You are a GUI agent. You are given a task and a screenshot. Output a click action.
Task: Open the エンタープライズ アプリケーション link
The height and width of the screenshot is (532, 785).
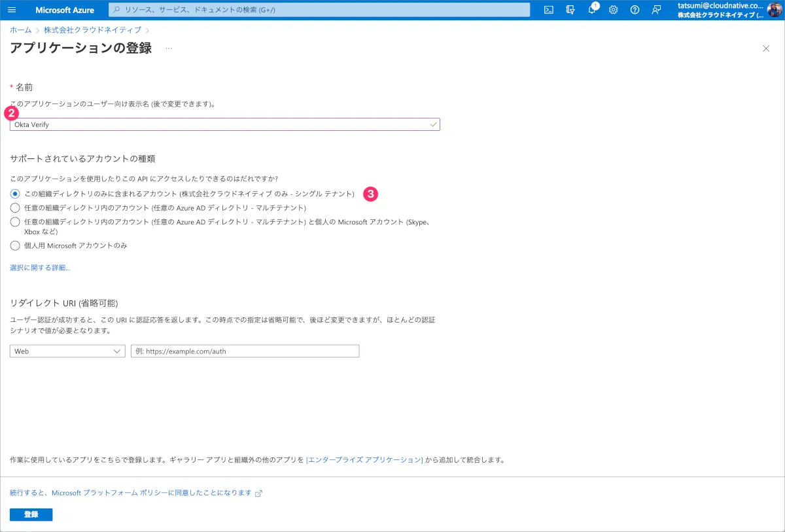tap(364, 460)
